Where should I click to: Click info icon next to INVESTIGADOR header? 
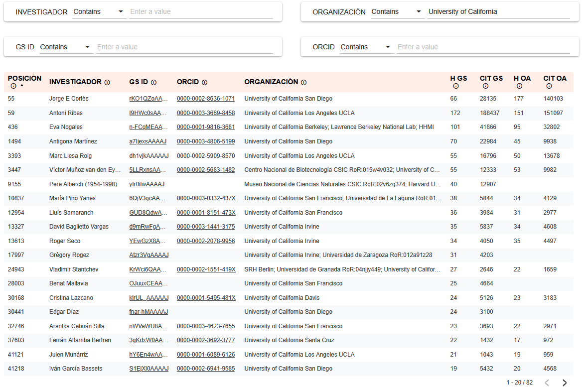pyautogui.click(x=107, y=82)
